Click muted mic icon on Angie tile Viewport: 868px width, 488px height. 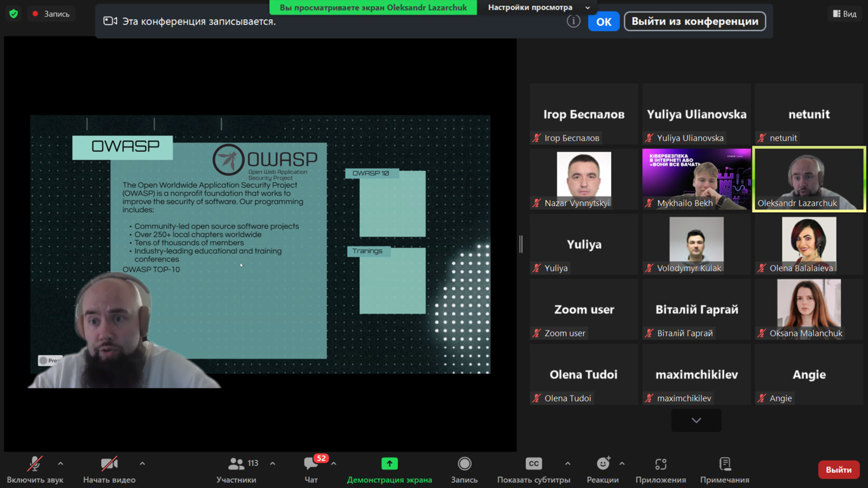[762, 398]
